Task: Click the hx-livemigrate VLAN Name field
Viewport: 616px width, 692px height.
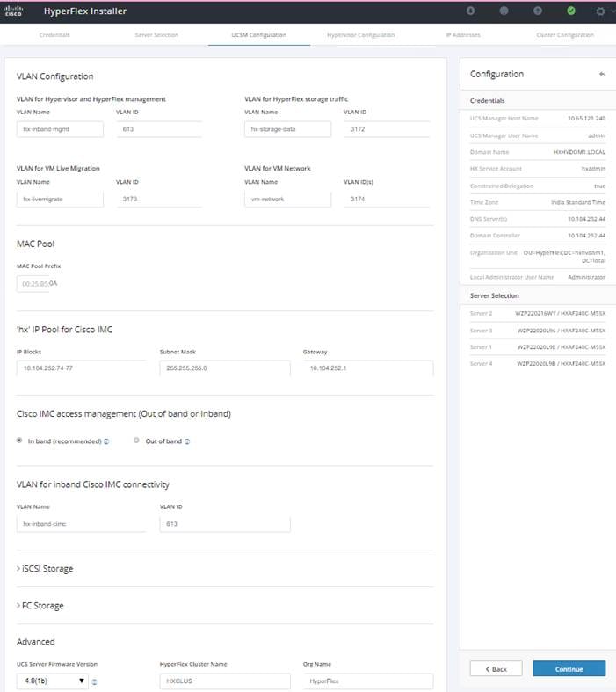Action: (x=60, y=199)
